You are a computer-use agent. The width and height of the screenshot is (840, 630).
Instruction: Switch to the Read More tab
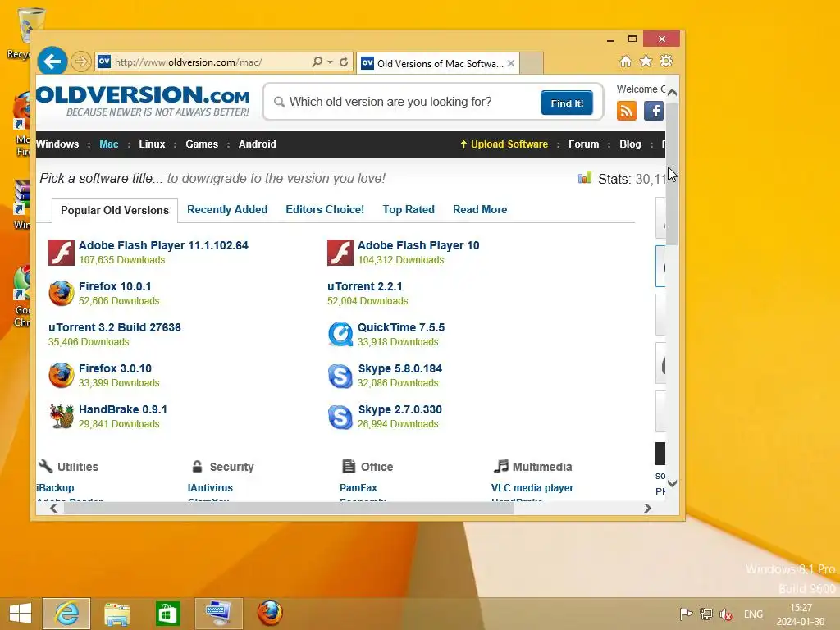coord(480,209)
